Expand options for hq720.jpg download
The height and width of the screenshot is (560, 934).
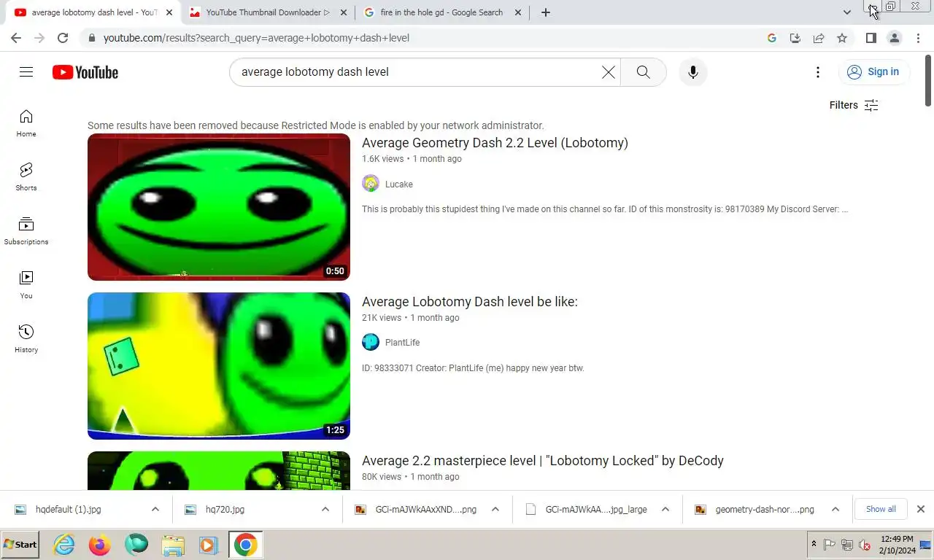pos(325,510)
